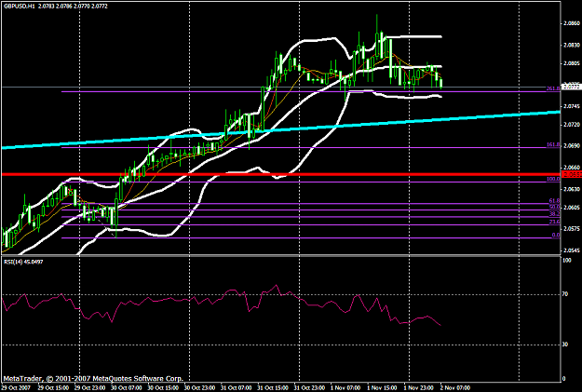Select the 161.8 Fibonacci level label
Screen dimensions: 582x392
(x=553, y=144)
